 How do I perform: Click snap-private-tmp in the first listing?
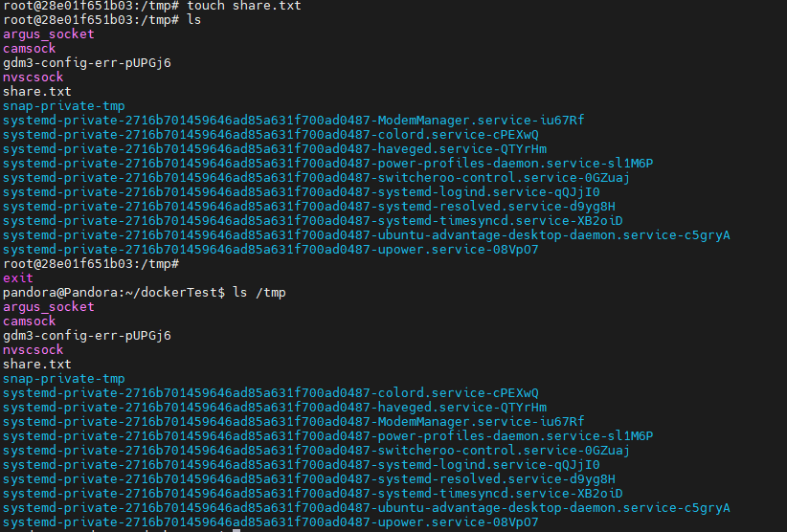click(x=63, y=106)
